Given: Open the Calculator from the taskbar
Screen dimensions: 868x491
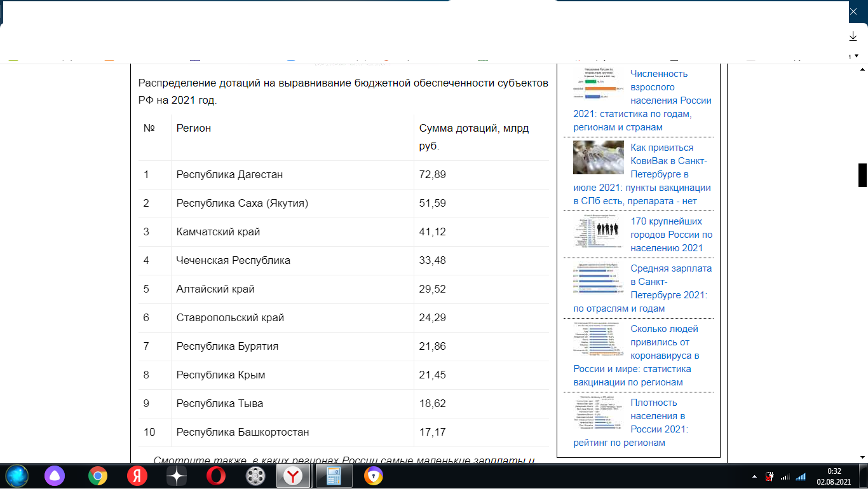Looking at the screenshot, I should 334,476.
